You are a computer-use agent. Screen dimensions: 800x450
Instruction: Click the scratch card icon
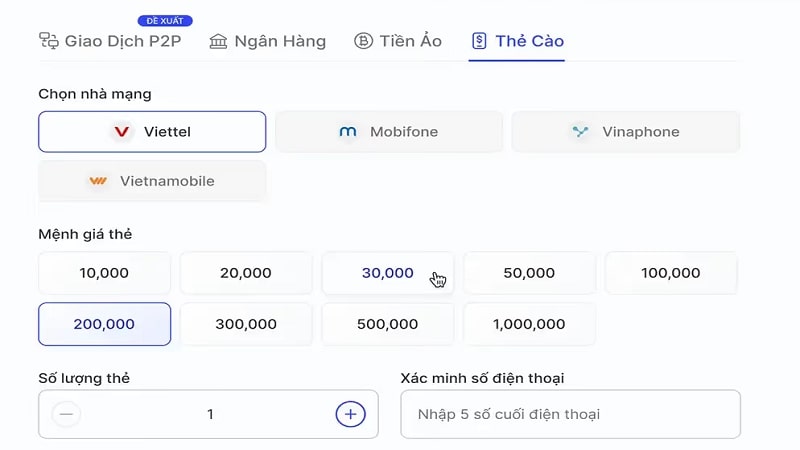[x=479, y=41]
